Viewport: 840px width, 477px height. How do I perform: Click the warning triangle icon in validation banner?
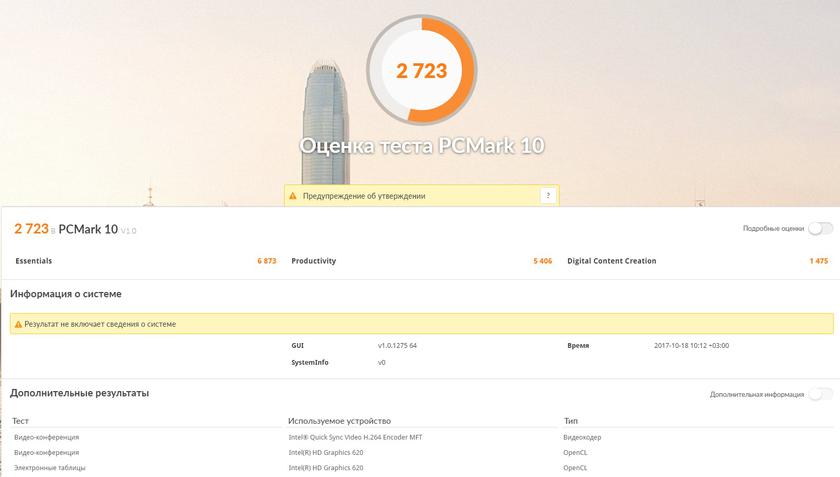point(294,196)
